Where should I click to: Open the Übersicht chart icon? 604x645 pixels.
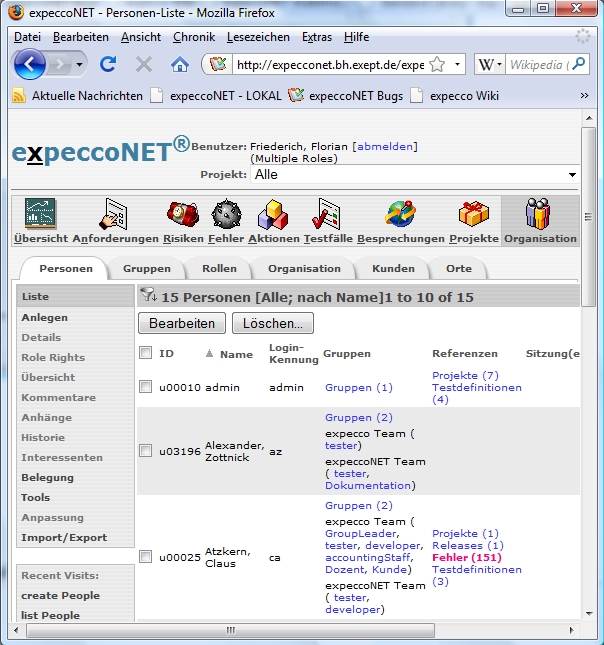[x=40, y=214]
